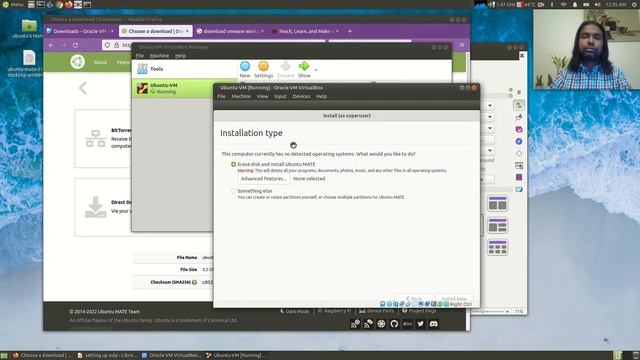Screen dimensions: 640x360
Task: Choose the six-box slide layout thumbnail in Impress
Action: tap(498, 247)
